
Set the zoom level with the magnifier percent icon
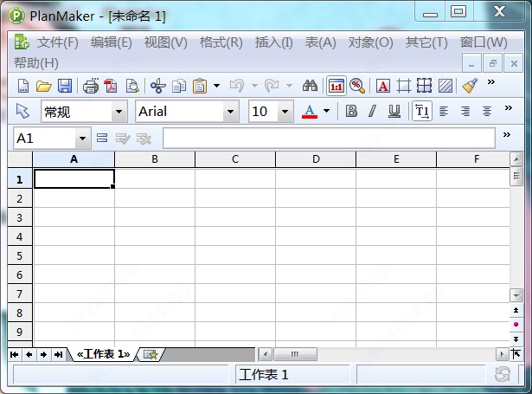(357, 86)
